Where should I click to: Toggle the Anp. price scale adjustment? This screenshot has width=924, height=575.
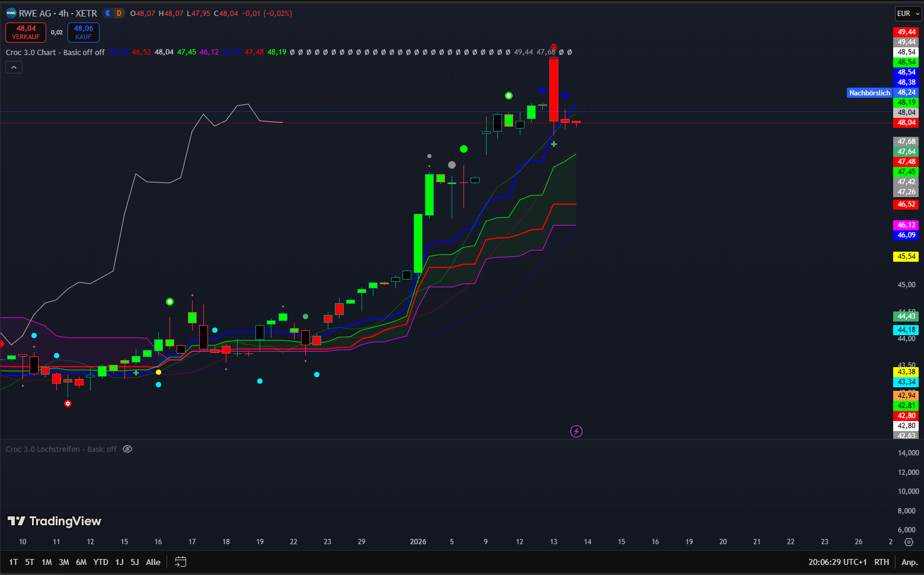909,562
